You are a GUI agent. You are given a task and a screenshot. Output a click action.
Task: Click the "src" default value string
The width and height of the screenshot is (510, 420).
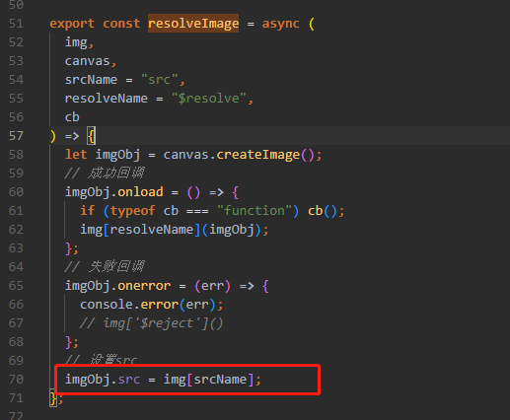[x=160, y=80]
